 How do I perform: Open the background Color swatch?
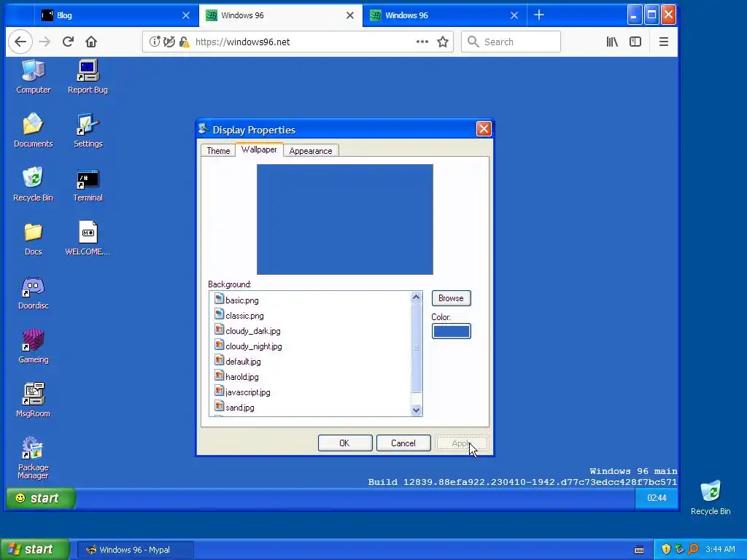coord(451,331)
